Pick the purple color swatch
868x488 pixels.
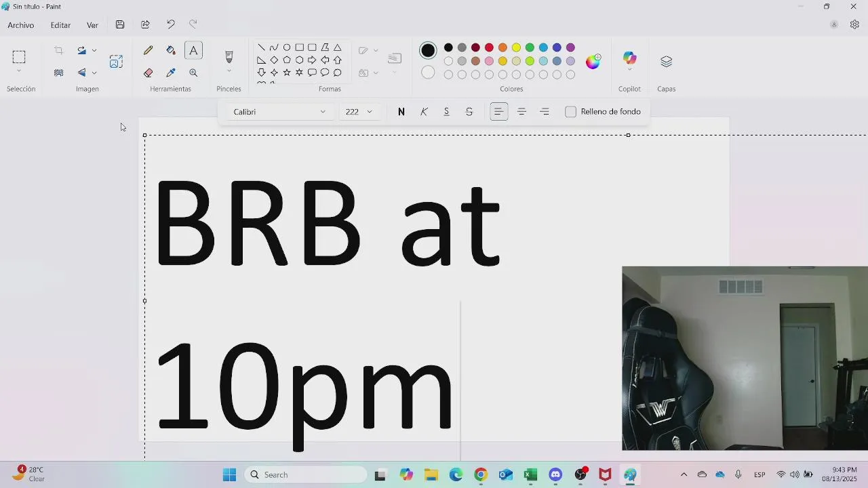click(x=570, y=47)
